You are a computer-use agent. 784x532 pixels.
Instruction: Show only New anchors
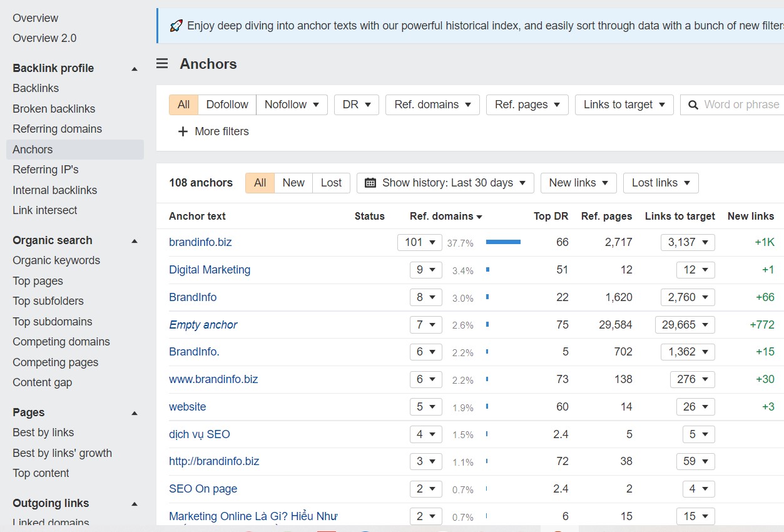293,183
